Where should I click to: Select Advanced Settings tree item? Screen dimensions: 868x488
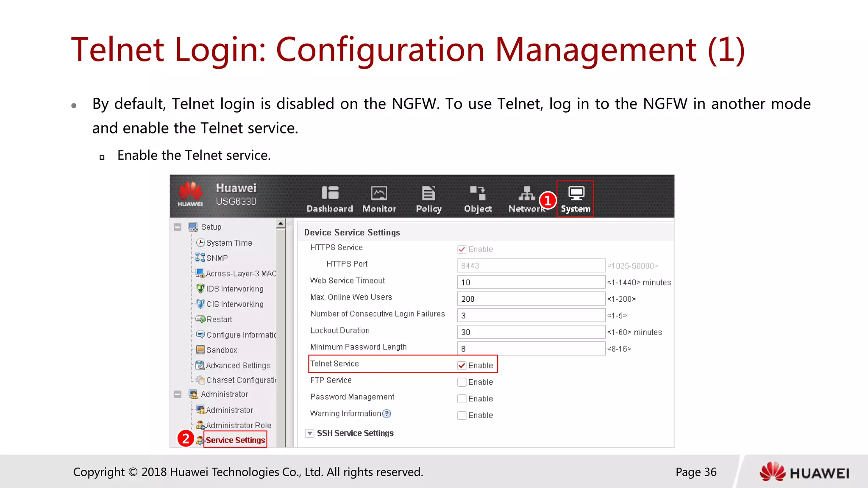pyautogui.click(x=238, y=365)
